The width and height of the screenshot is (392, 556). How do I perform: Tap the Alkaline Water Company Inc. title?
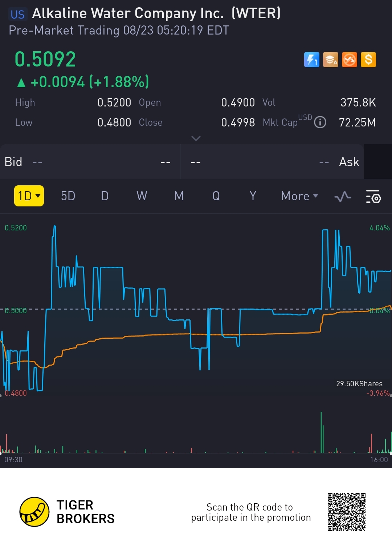point(156,13)
